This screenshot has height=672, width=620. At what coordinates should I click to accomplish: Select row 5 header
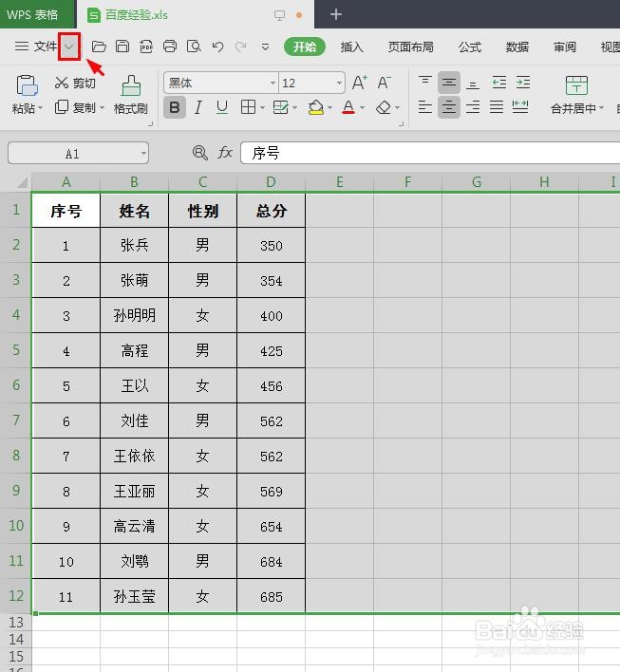16,350
